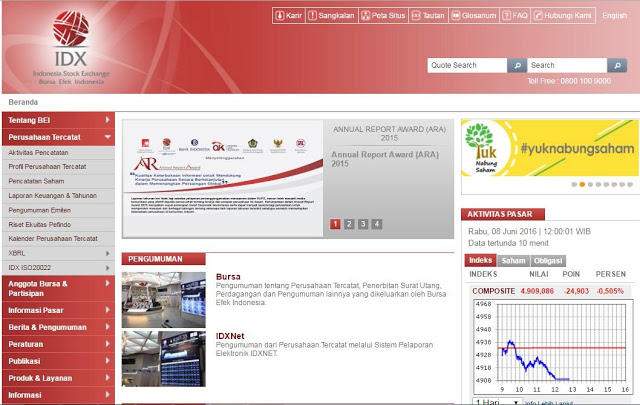Switch to the Obligasi tab
Image resolution: width=640 pixels, height=405 pixels.
pos(548,260)
